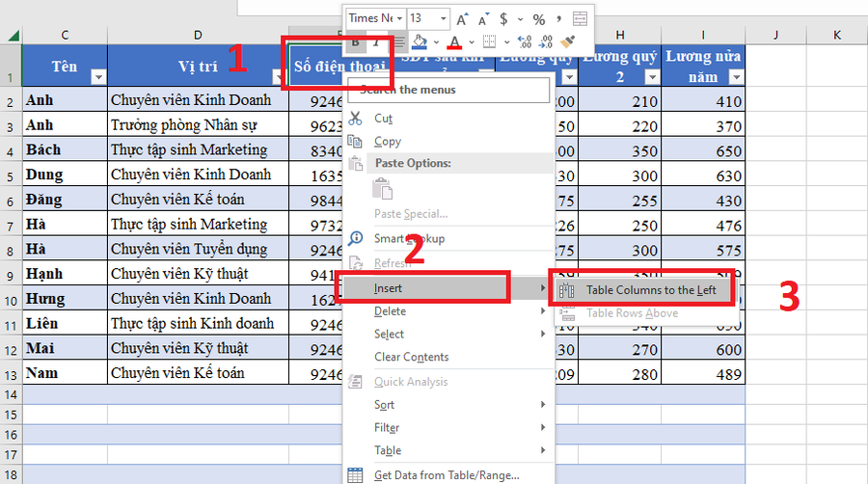Image resolution: width=868 pixels, height=484 pixels.
Task: Click cell 'Bách'
Action: coord(65,149)
